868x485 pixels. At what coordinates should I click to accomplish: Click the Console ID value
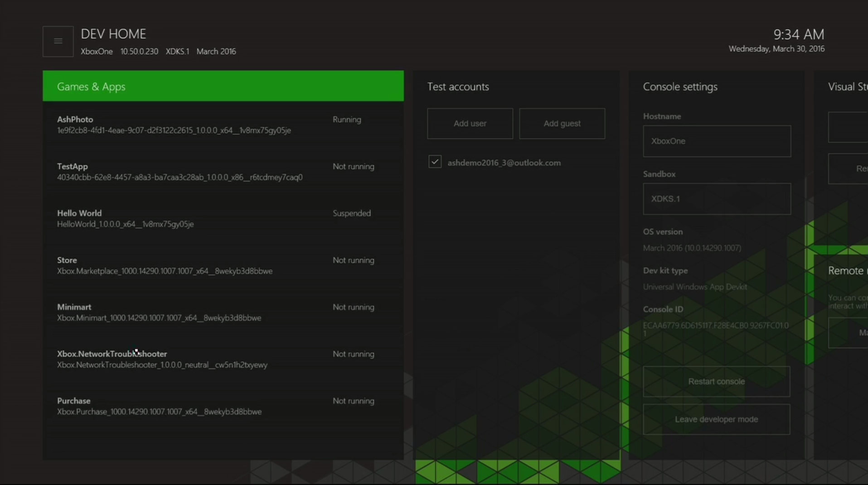click(716, 329)
